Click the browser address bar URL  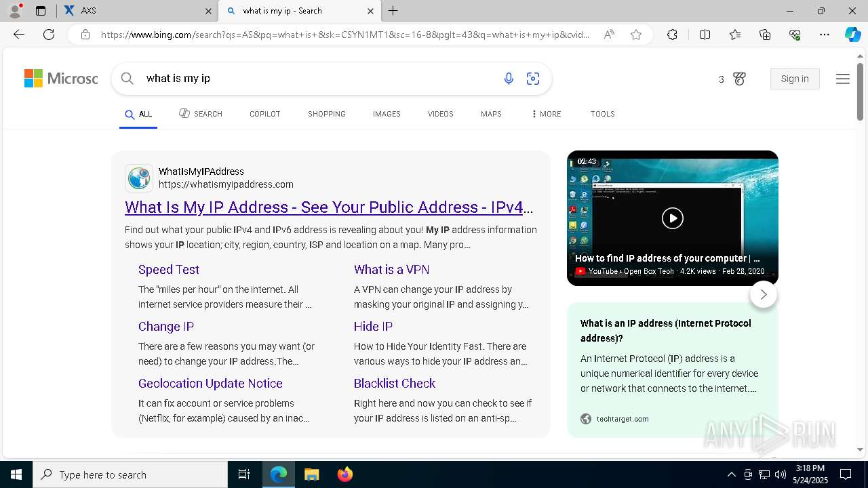[345, 35]
